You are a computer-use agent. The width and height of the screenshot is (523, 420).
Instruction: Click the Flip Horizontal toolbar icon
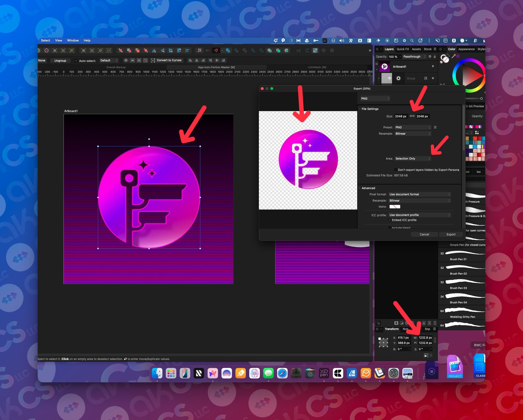[154, 50]
